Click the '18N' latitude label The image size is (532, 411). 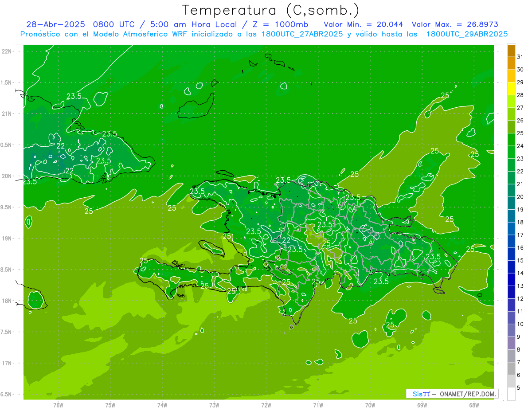(x=7, y=301)
